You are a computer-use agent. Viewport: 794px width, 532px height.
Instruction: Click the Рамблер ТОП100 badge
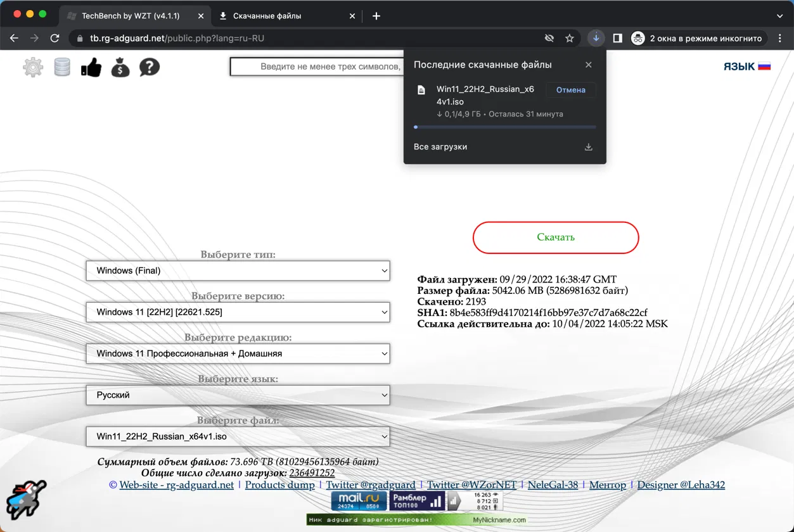[416, 501]
